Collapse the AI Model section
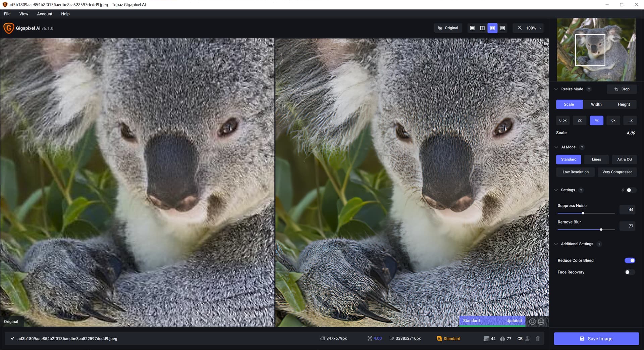The width and height of the screenshot is (644, 350). 556,147
